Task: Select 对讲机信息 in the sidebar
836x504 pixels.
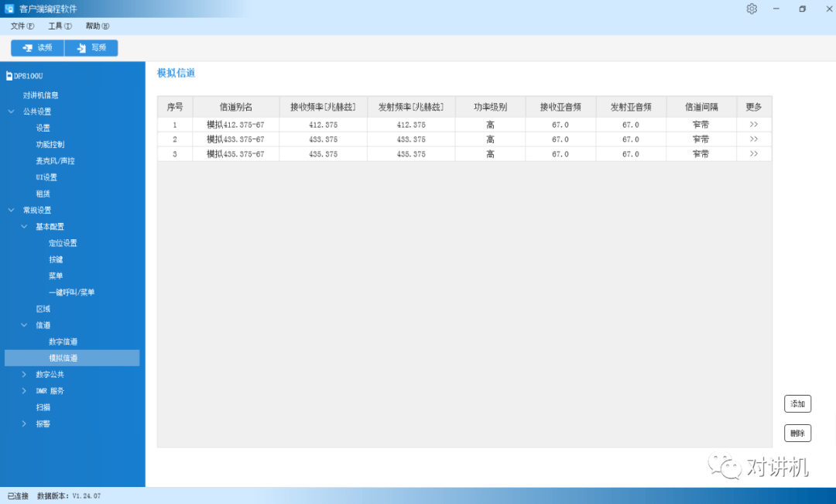Action: click(40, 95)
